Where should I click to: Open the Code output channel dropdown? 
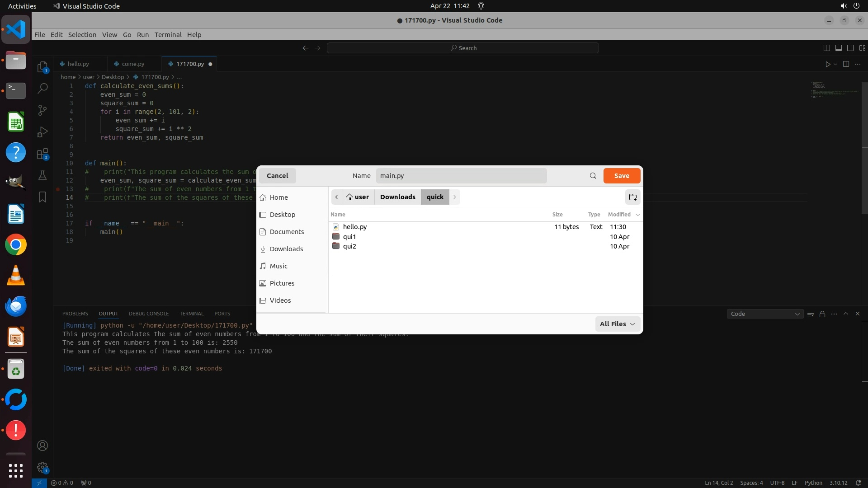click(764, 314)
